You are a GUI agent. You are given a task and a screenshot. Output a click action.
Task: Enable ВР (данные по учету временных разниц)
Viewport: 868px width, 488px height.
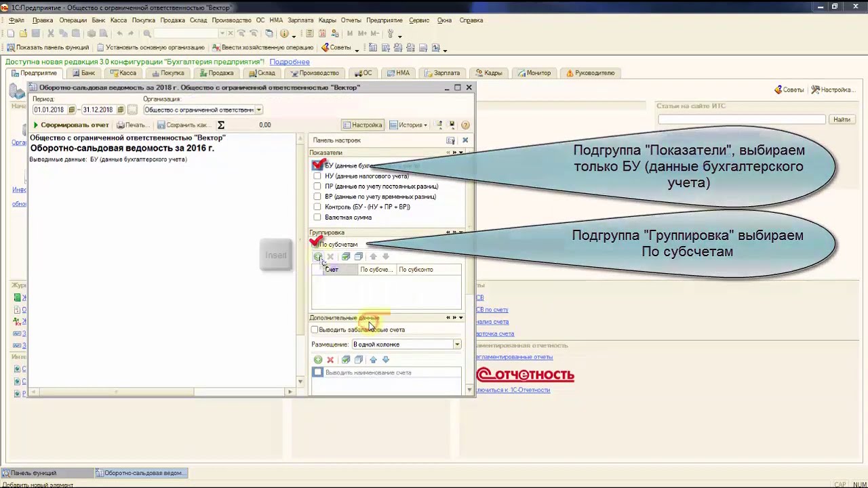click(x=317, y=197)
